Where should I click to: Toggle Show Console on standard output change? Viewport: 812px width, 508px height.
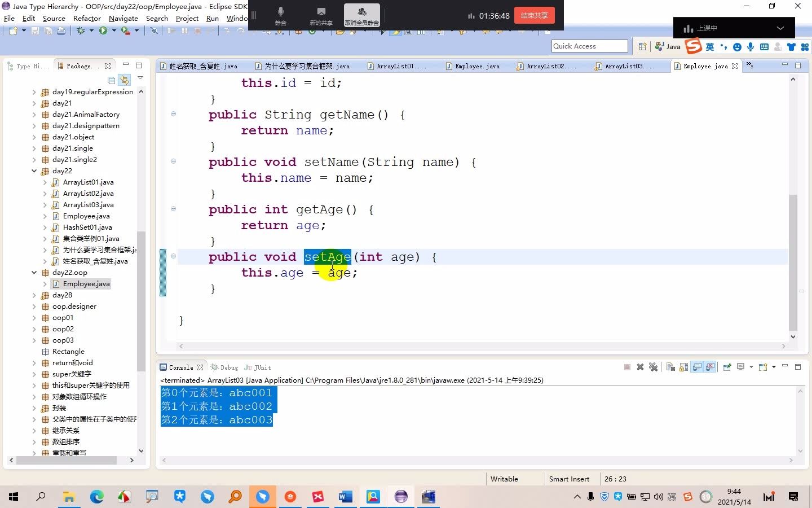click(698, 367)
